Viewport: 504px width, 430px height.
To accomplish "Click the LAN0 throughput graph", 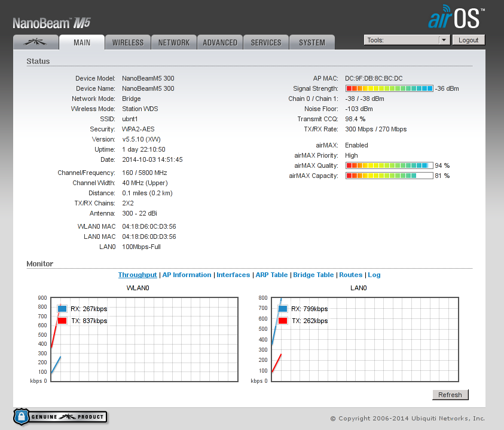I will tap(365, 339).
